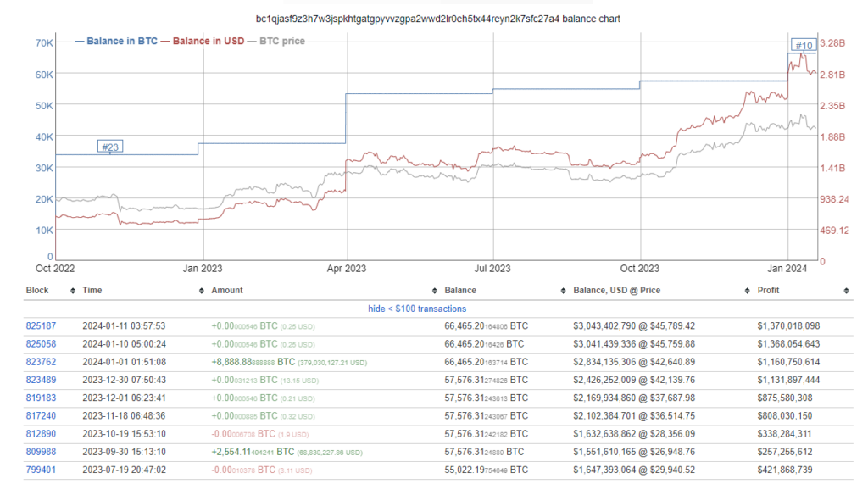Open block 812890 link
868x484 pixels.
(41, 434)
